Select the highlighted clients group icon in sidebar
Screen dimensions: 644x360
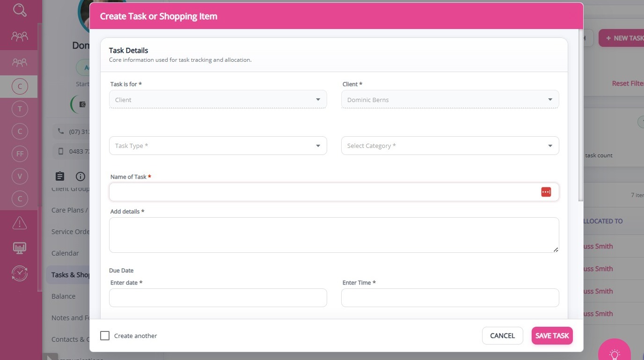(20, 62)
